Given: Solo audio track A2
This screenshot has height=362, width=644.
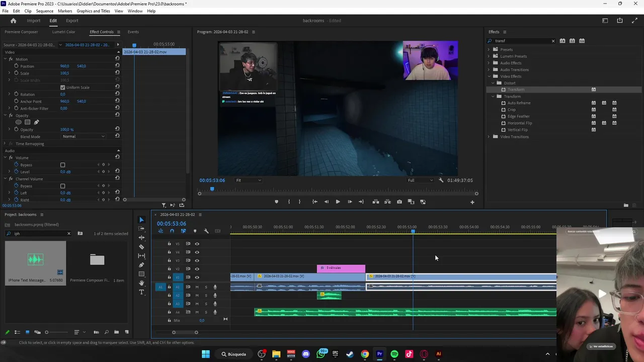Looking at the screenshot, I should (x=206, y=295).
